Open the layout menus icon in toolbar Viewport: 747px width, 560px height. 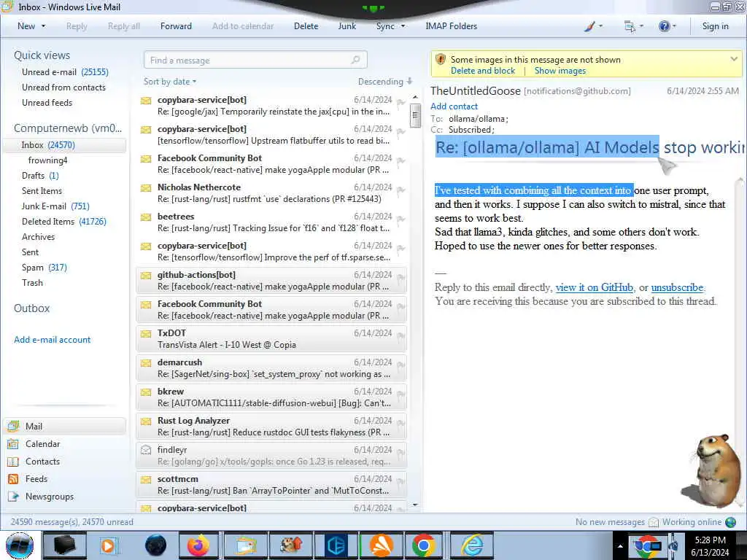pos(634,26)
